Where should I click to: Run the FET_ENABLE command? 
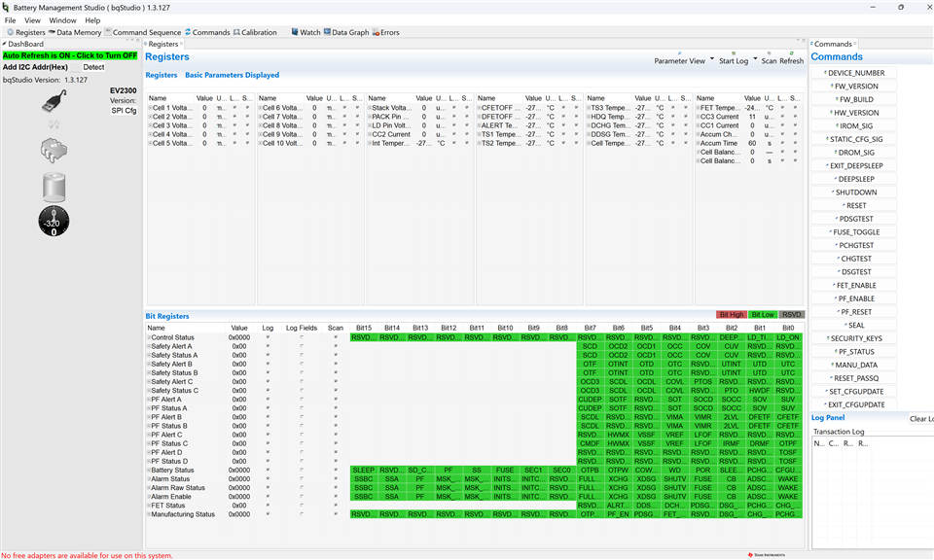coord(853,285)
